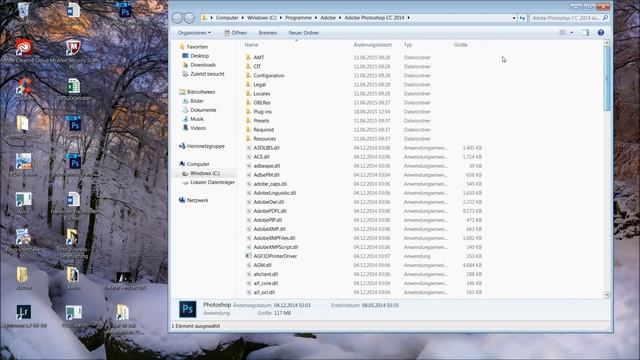Click the Explorer search field

click(569, 18)
